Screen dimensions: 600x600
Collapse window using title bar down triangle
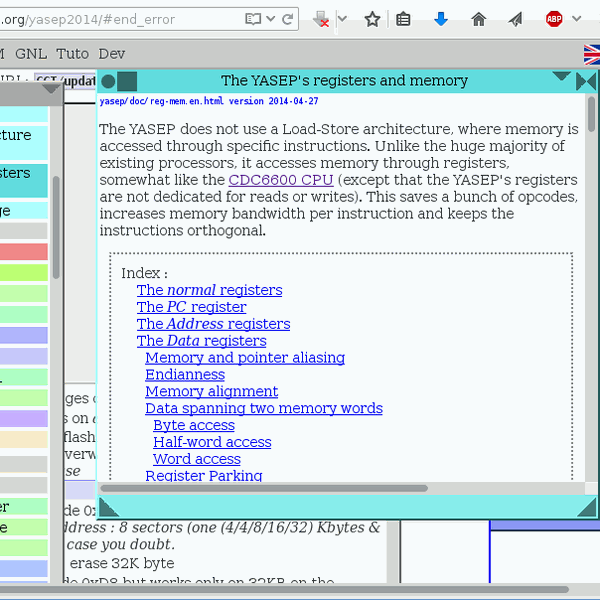pos(561,77)
